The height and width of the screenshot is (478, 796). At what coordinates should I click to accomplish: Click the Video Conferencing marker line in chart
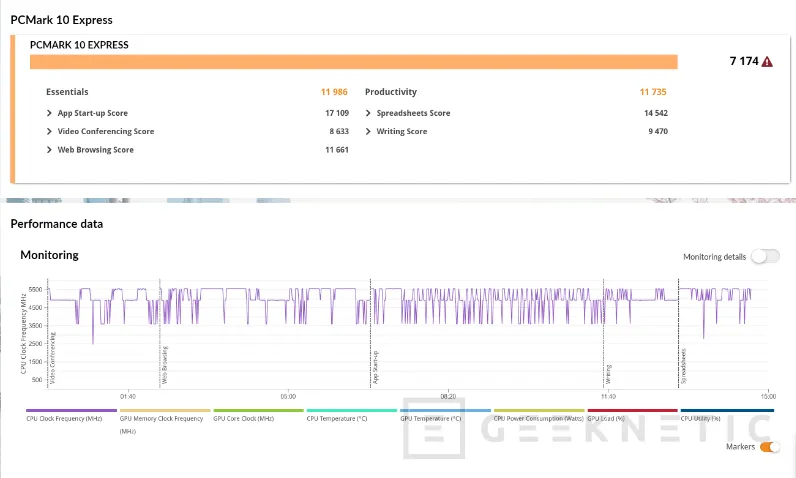48,335
